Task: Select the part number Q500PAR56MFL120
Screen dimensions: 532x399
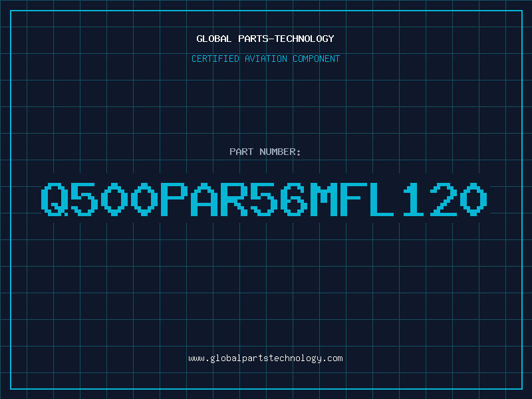Action: click(264, 199)
